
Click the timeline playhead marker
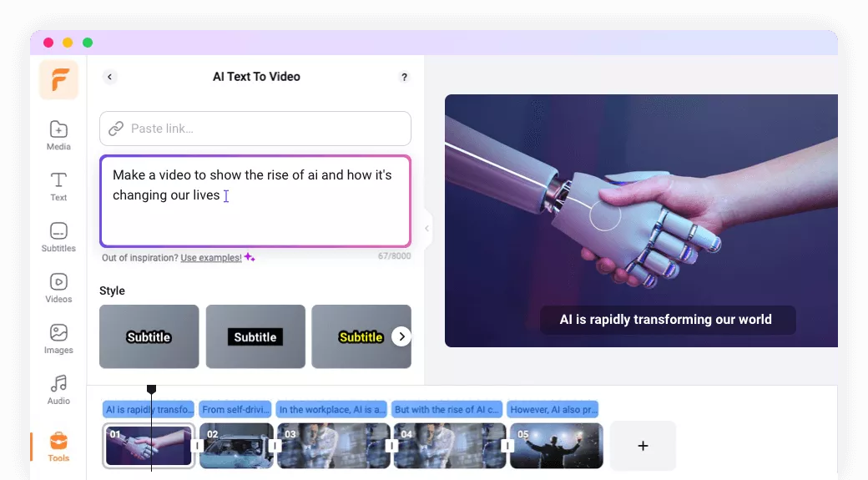[x=151, y=390]
